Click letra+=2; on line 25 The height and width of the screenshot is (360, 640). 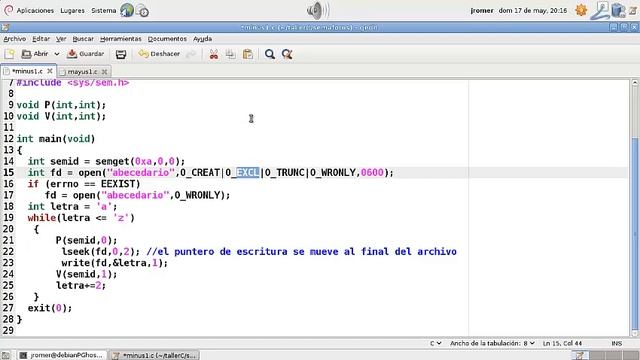point(81,285)
